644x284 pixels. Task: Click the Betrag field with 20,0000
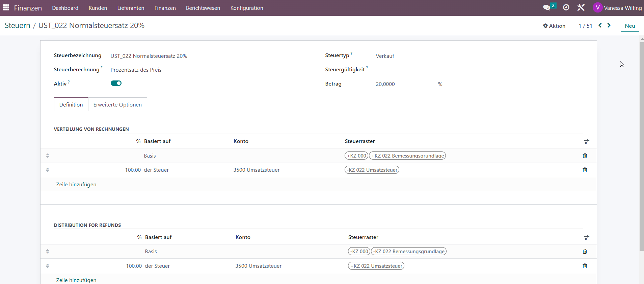[405, 84]
